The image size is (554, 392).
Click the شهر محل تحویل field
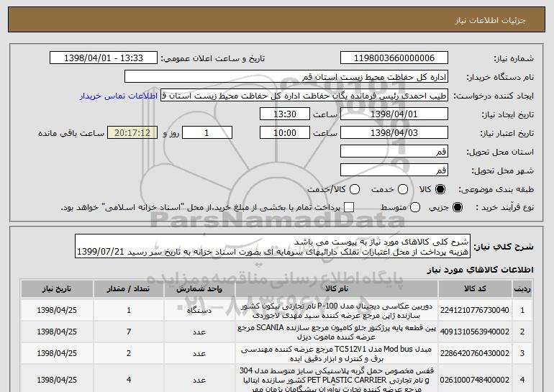[394, 170]
